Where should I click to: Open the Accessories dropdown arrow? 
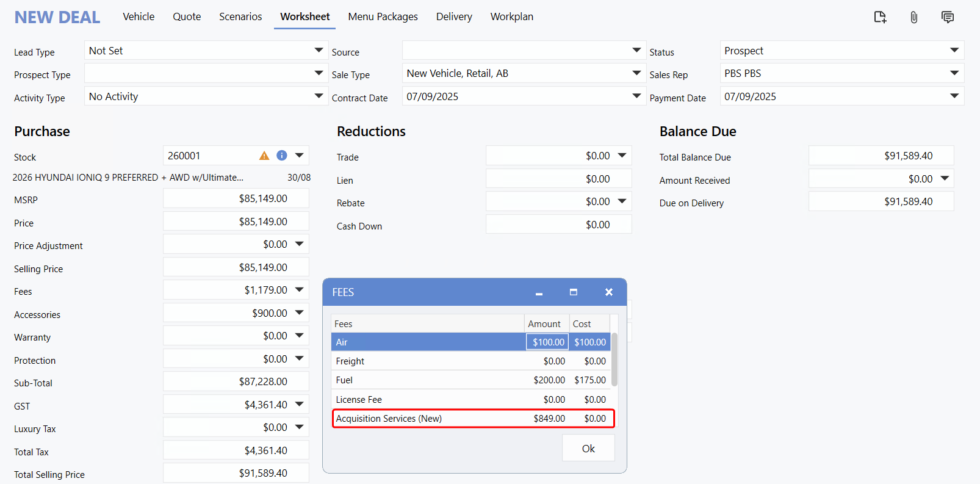(299, 312)
